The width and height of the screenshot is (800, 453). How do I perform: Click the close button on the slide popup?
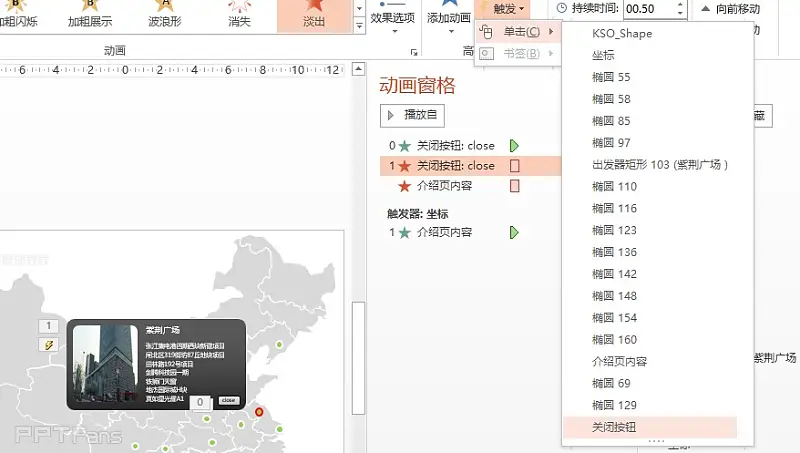coord(229,400)
